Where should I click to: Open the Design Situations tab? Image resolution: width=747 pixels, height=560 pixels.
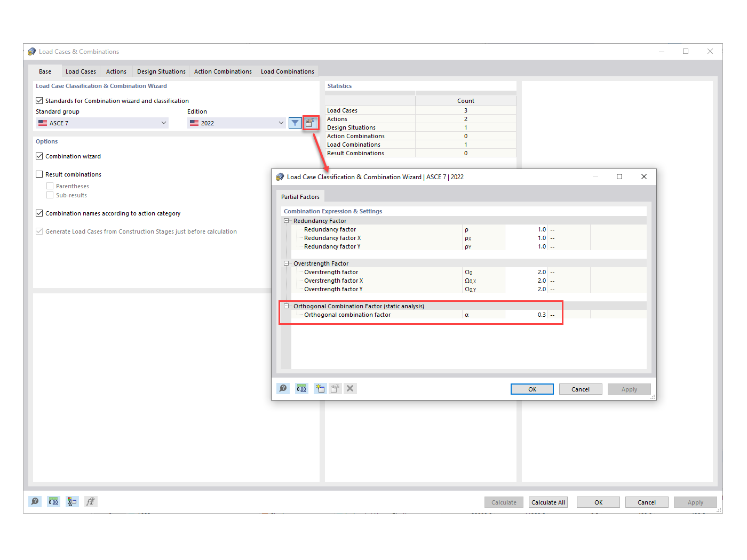[x=161, y=71]
